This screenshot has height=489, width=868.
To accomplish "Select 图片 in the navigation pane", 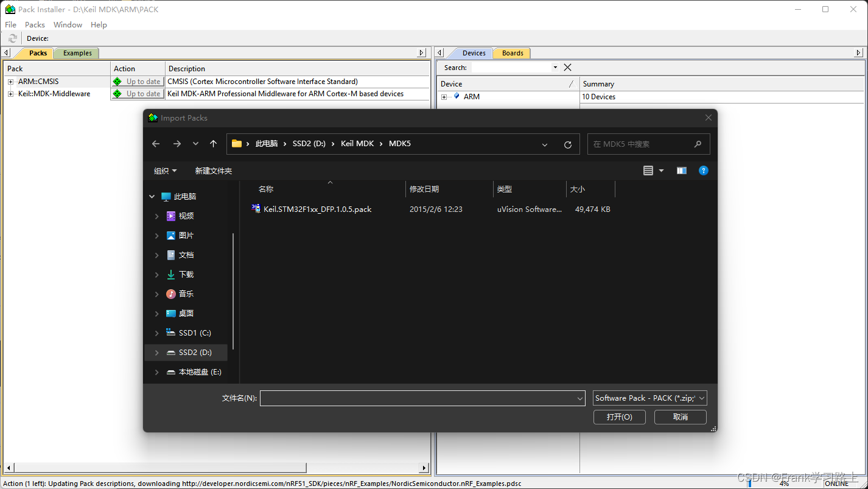I will tap(186, 236).
